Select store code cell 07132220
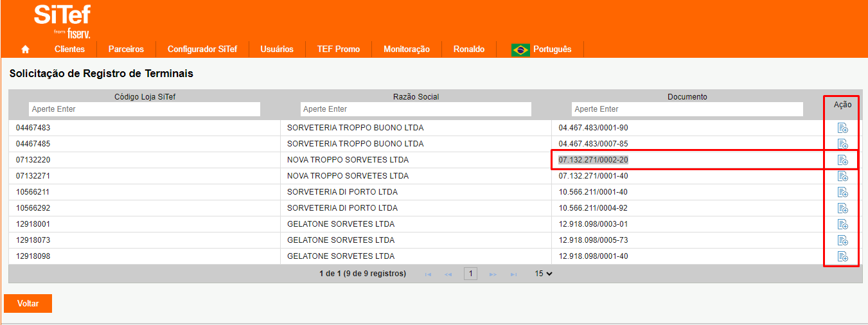The height and width of the screenshot is (325, 868). pyautogui.click(x=33, y=160)
